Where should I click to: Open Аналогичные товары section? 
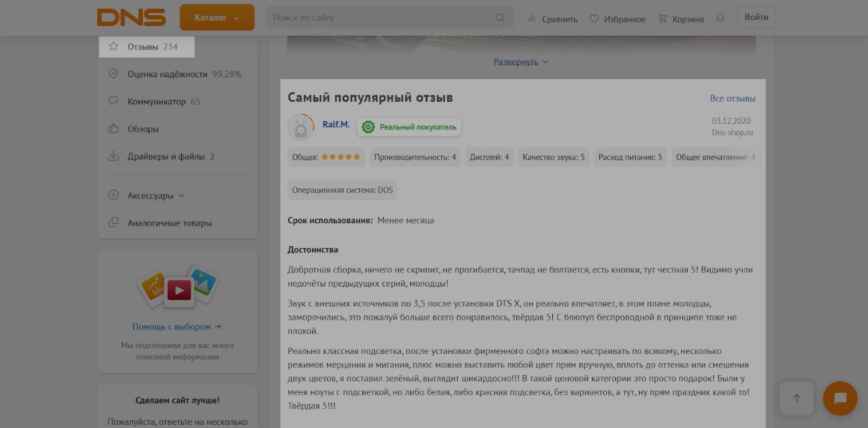click(x=169, y=223)
